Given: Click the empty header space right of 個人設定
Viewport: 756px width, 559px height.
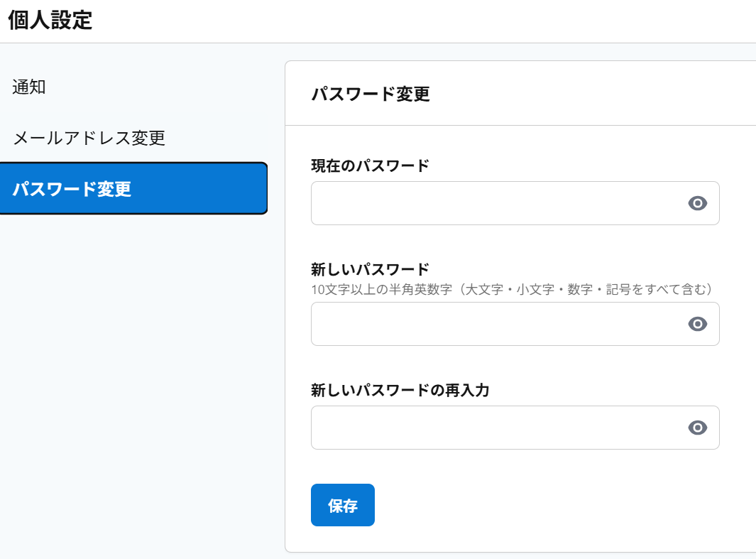Looking at the screenshot, I should click(x=426, y=20).
